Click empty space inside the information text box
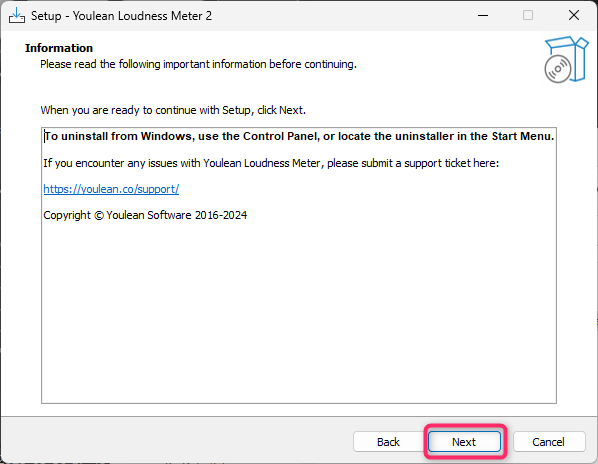The width and height of the screenshot is (598, 464). tap(299, 313)
